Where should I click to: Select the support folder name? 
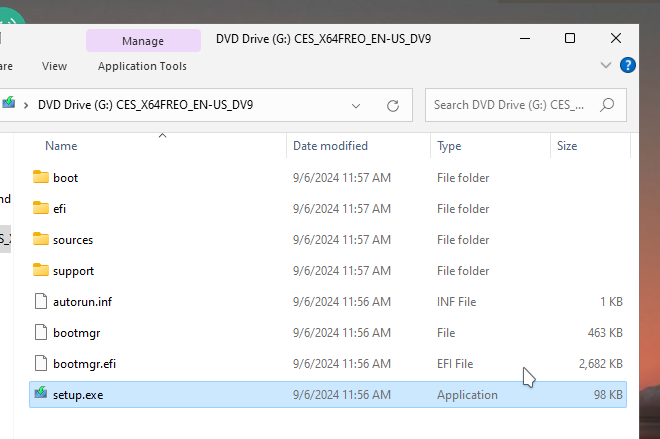click(73, 271)
